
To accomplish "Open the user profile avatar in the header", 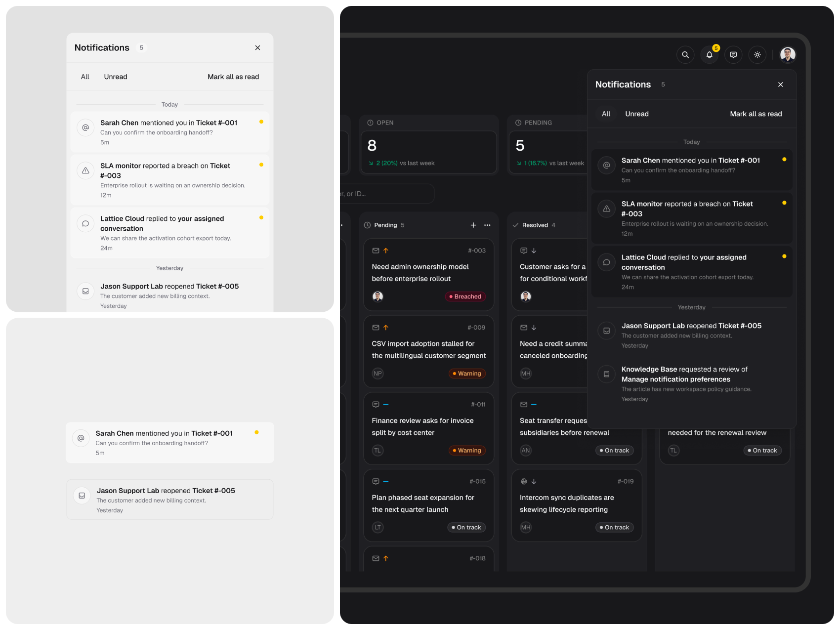I will [788, 55].
